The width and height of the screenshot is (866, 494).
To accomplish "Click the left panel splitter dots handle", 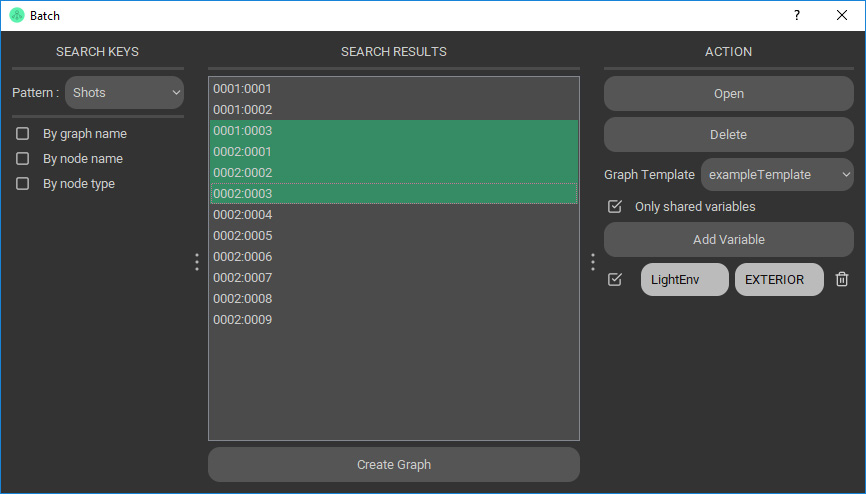I will (x=196, y=262).
